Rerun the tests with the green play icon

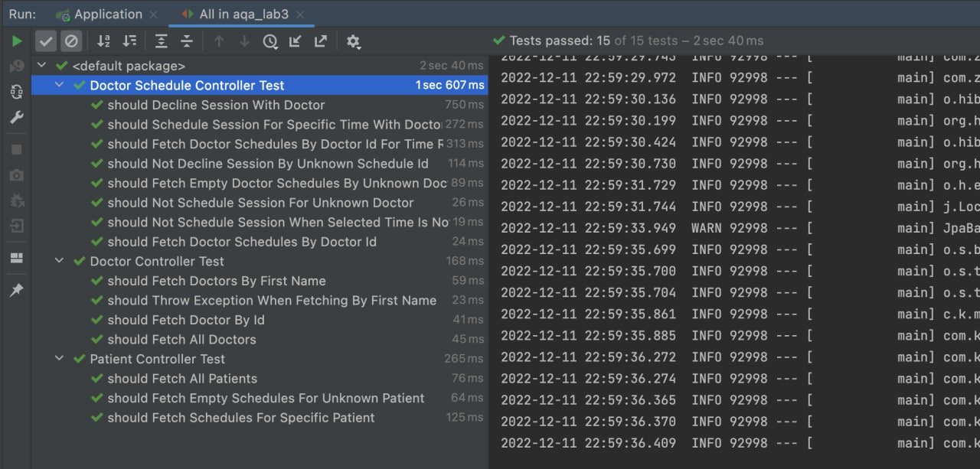pyautogui.click(x=17, y=41)
